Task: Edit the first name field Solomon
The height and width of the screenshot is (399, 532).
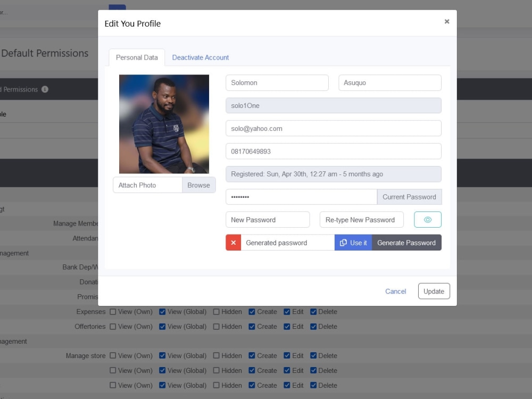Action: 277,83
